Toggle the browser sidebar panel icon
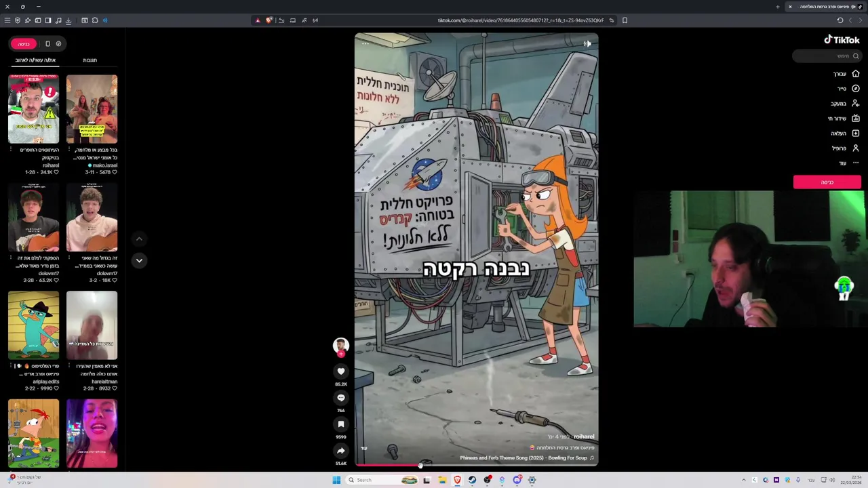The width and height of the screenshot is (868, 488). click(48, 20)
